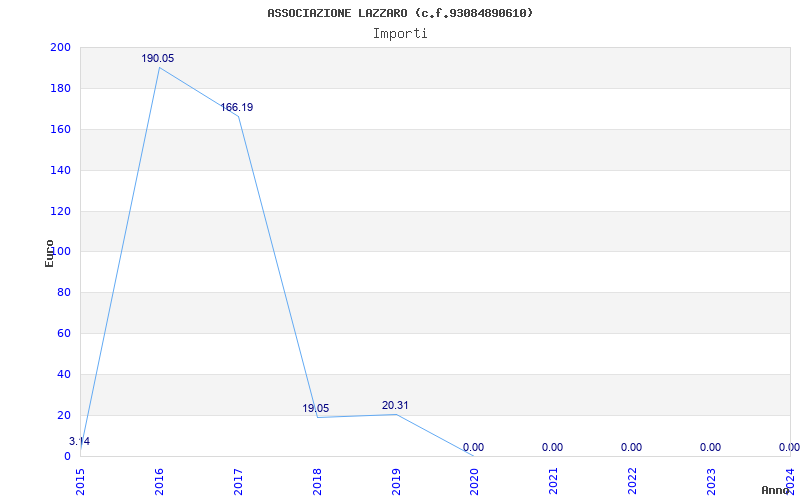The width and height of the screenshot is (800, 500).
Task: Click the Euro y-axis title
Action: (x=49, y=253)
